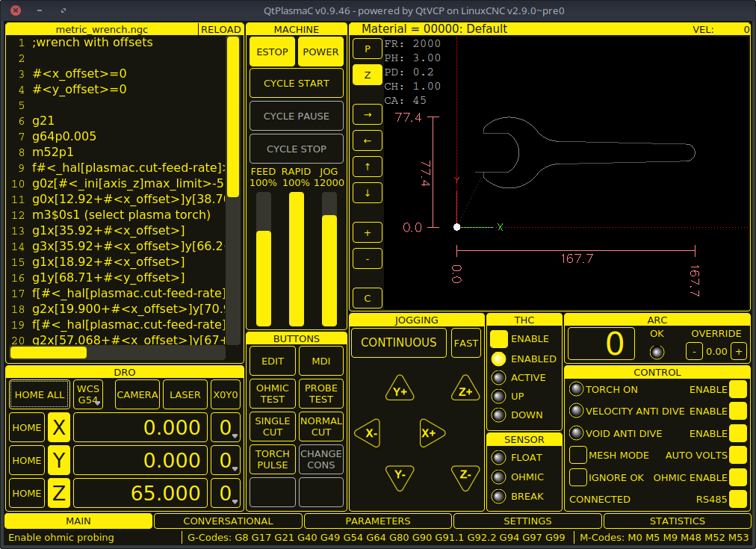Toggle THC ENABLE button
This screenshot has height=549, width=756.
click(498, 339)
